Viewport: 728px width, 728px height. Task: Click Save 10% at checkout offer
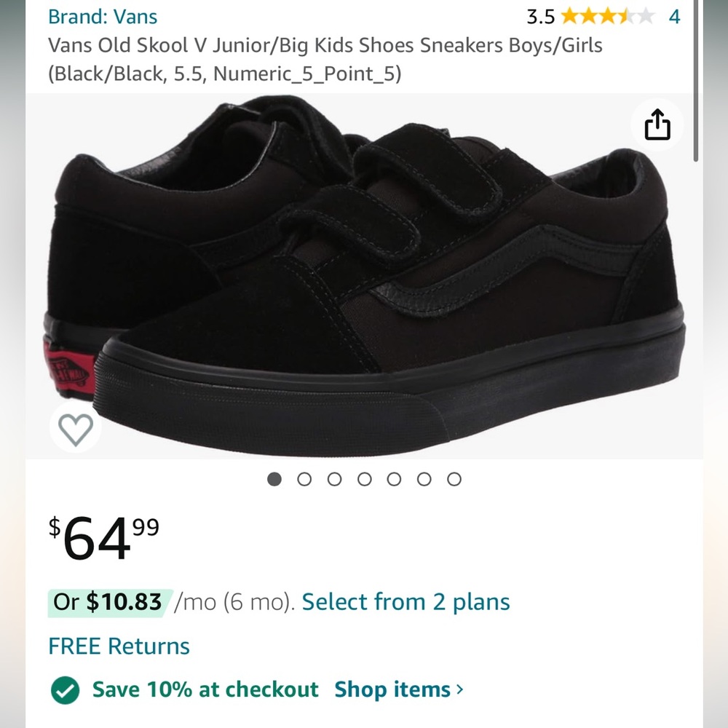click(204, 689)
